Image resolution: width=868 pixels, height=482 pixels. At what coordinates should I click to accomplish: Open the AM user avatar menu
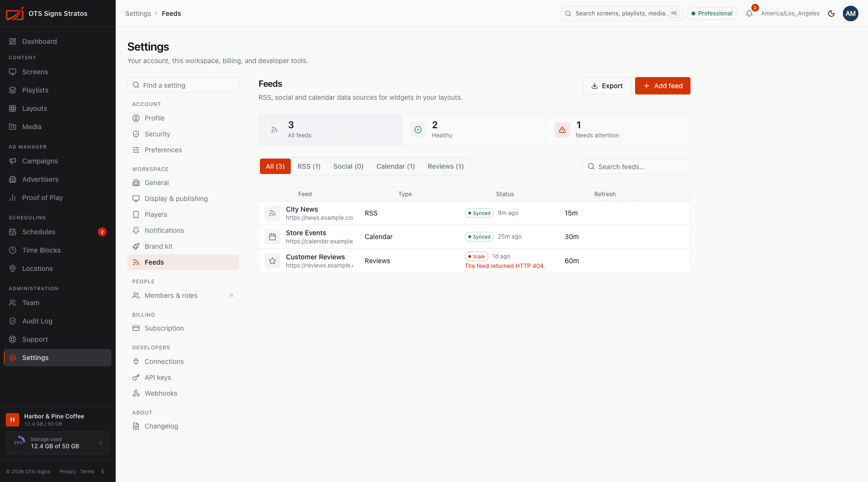(x=851, y=13)
